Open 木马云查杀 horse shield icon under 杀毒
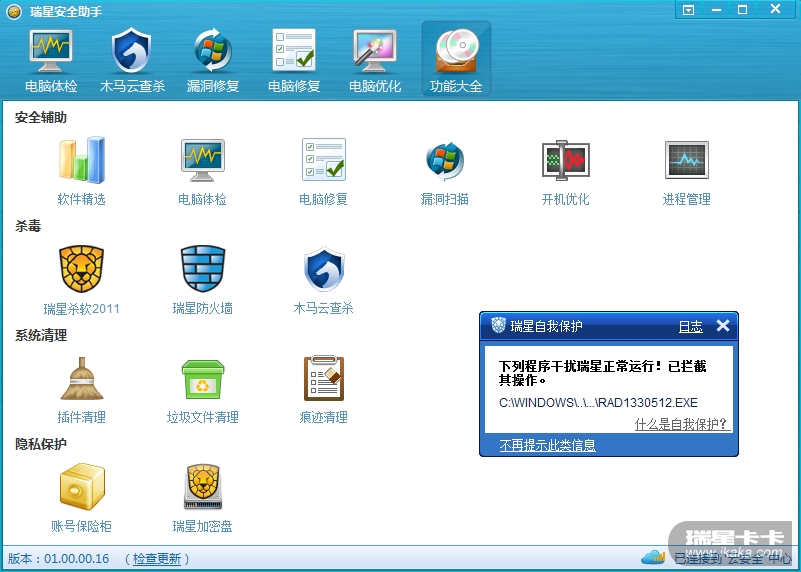801x572 pixels. [x=324, y=269]
